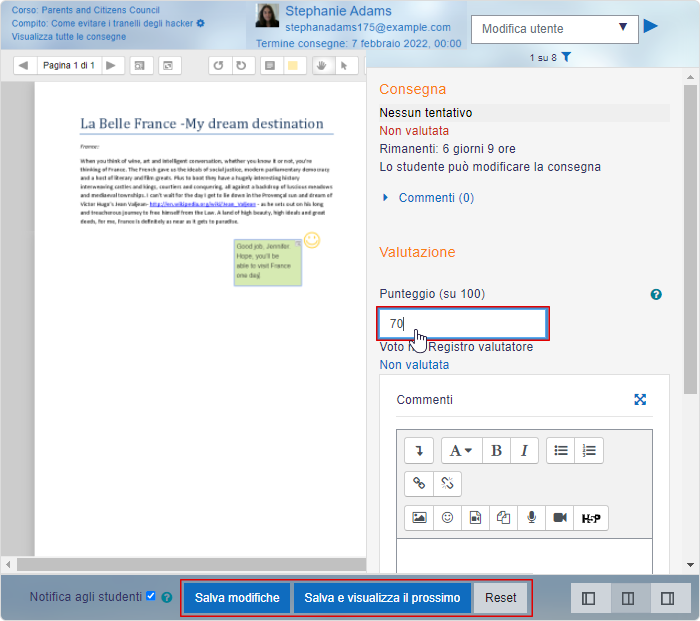Screen dimensions: 700x621
Task: Remove link with unlink button
Action: coord(447,483)
